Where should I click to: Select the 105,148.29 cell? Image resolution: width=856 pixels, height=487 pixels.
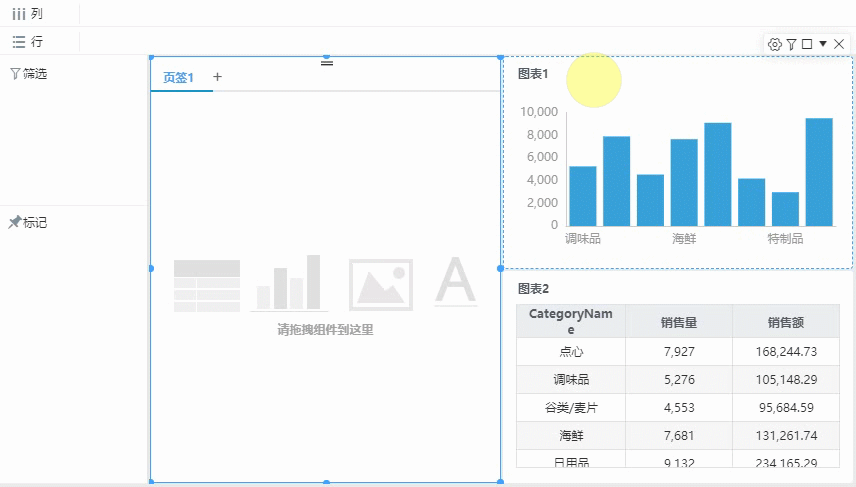tap(786, 379)
